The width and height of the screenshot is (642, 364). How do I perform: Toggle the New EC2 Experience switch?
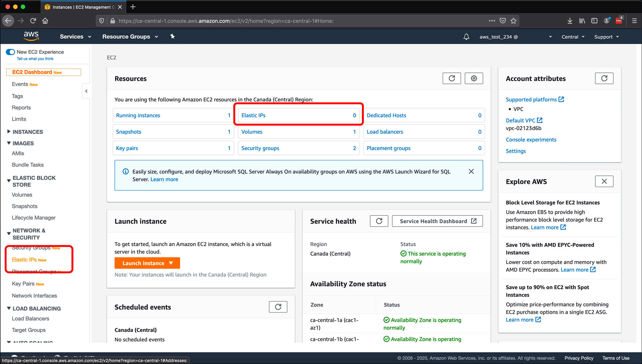[10, 52]
